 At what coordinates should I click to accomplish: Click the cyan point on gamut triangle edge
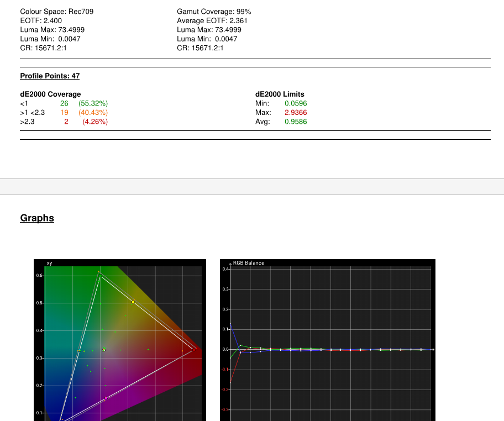(x=80, y=350)
